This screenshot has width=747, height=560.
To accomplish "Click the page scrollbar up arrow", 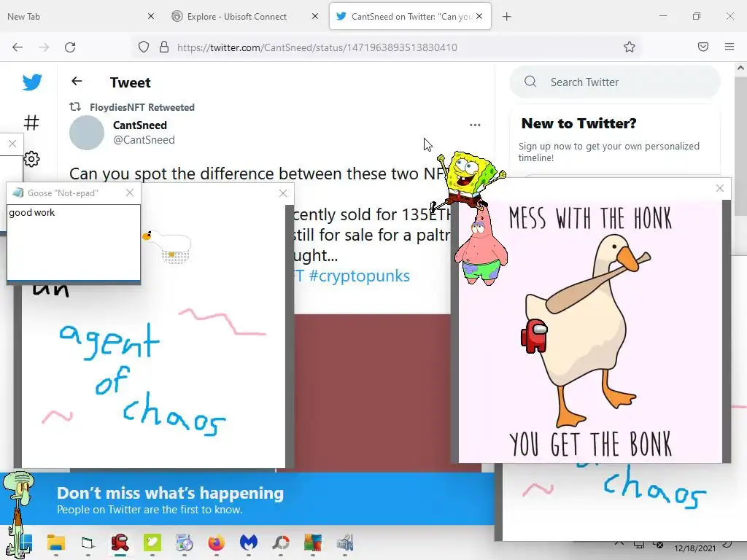I will point(740,68).
